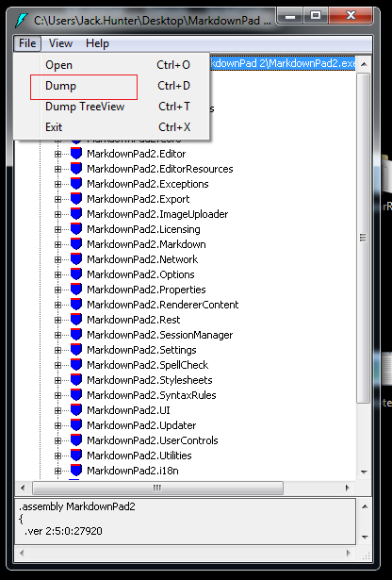
Task: Click the MarkdownPad2.Exceptions namespace icon
Action: click(76, 184)
